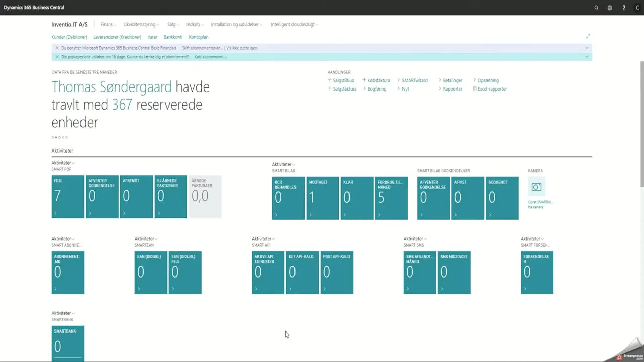This screenshot has width=644, height=362.
Task: Open the search magnifier icon
Action: click(x=596, y=8)
